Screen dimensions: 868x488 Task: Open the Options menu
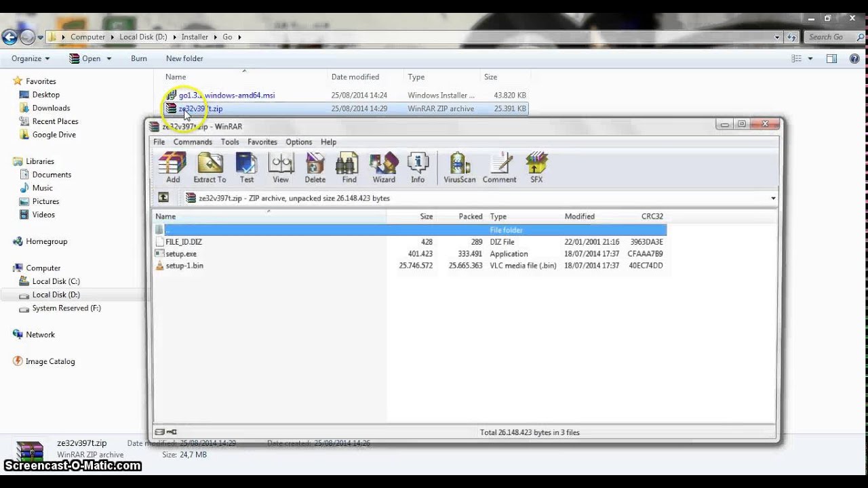click(298, 142)
